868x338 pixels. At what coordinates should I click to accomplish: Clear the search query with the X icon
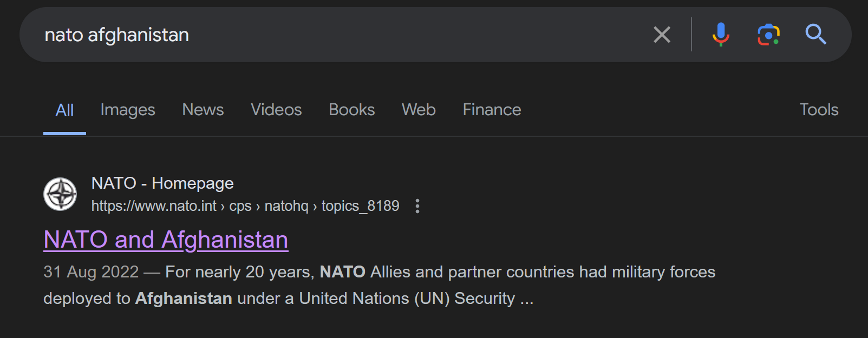(x=662, y=35)
